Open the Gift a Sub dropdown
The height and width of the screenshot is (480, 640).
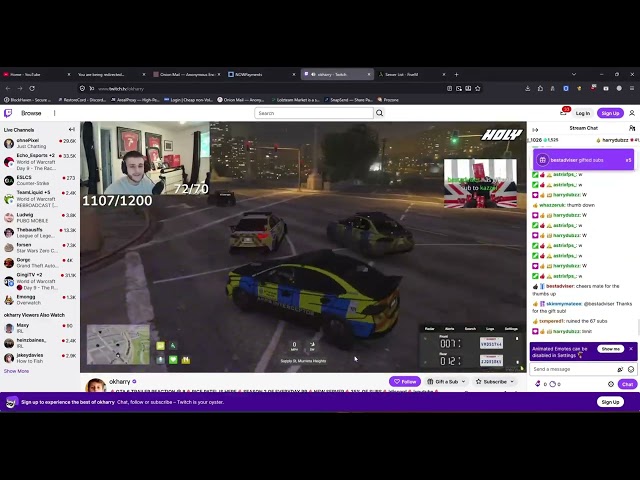(x=446, y=382)
